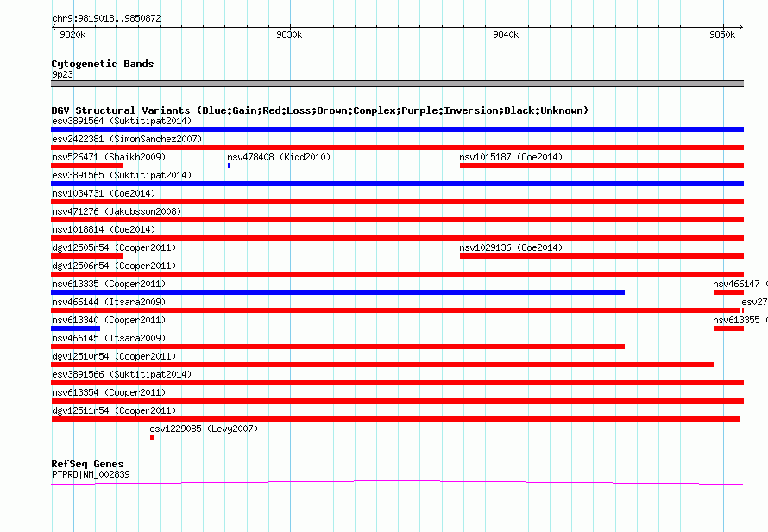Click nsv613340 (Cooper2011) label

tap(109, 320)
